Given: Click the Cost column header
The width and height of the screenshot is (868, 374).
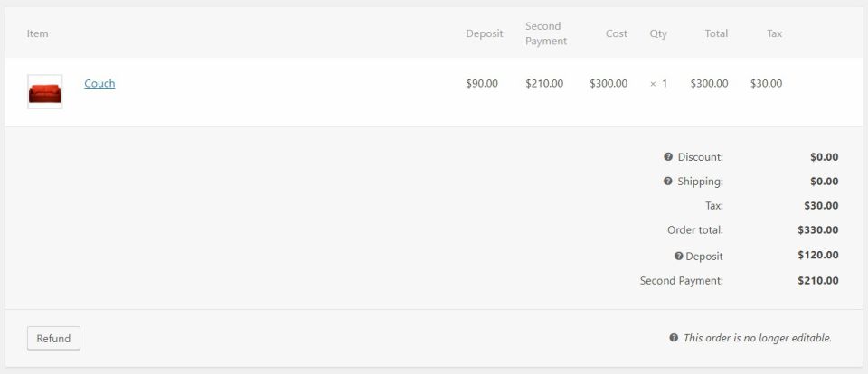Looking at the screenshot, I should tap(617, 33).
